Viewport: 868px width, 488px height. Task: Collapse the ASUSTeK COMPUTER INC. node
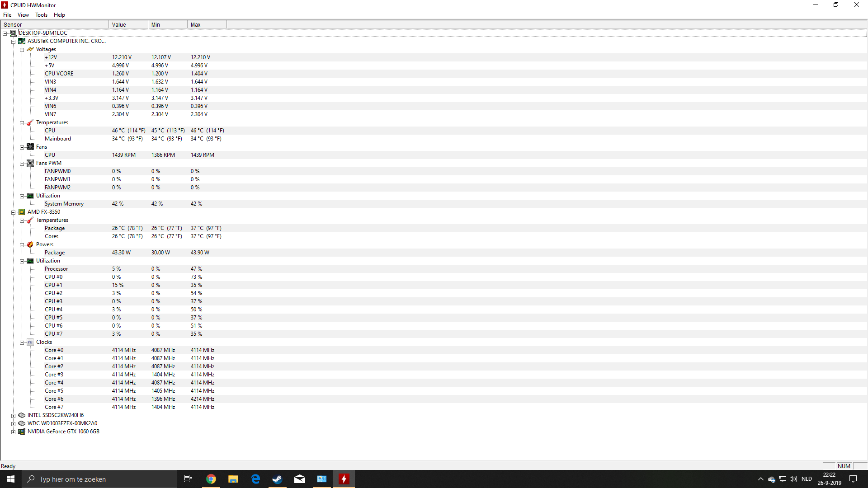[14, 42]
